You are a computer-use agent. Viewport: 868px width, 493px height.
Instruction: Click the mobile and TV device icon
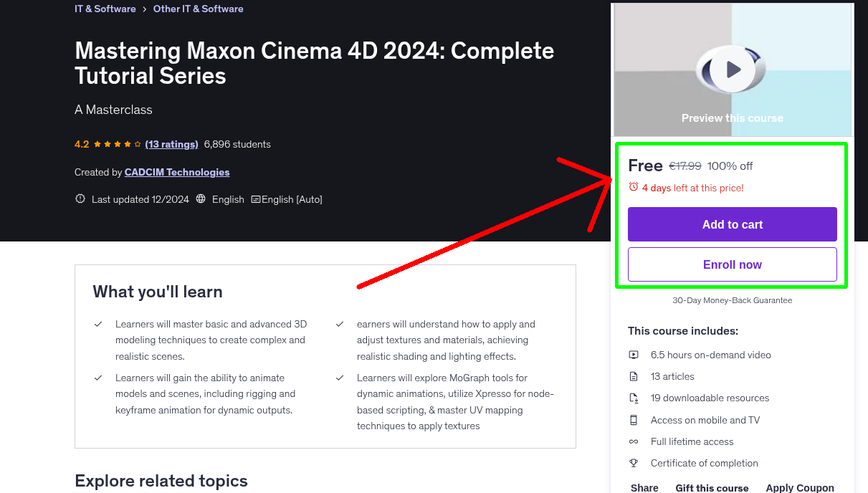[x=634, y=420]
